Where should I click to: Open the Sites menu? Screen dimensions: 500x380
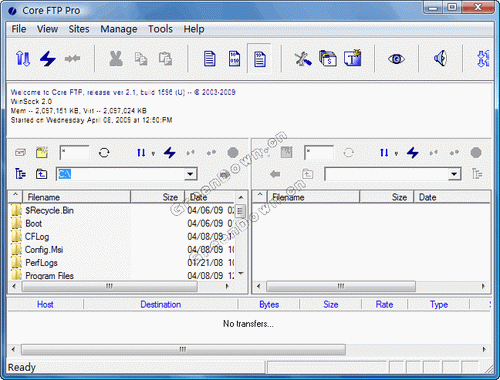click(79, 29)
